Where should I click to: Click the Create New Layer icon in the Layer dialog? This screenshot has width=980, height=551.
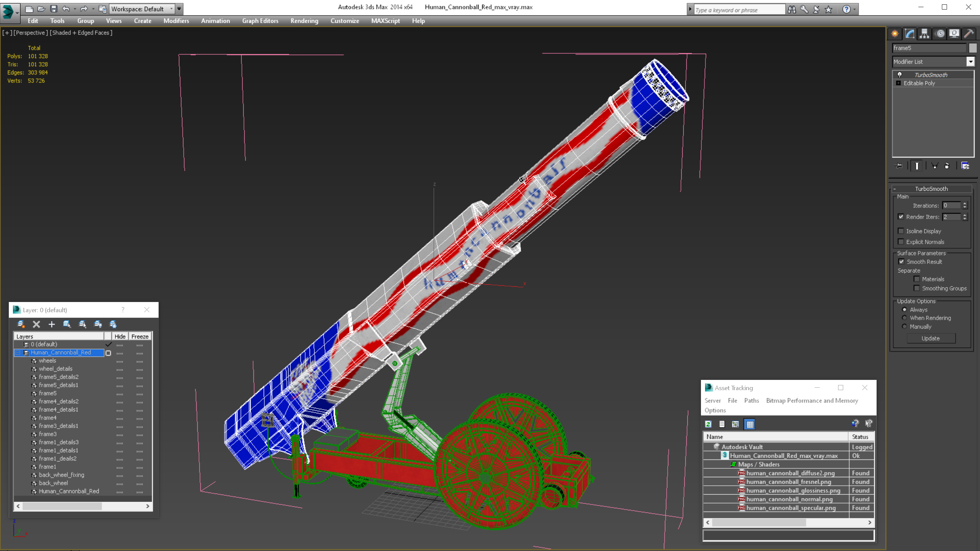[21, 324]
